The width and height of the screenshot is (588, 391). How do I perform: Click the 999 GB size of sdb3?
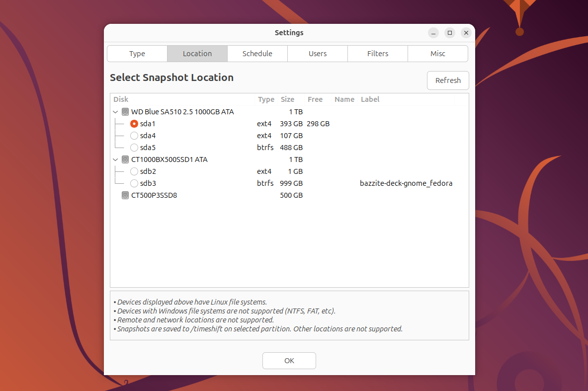coord(291,183)
